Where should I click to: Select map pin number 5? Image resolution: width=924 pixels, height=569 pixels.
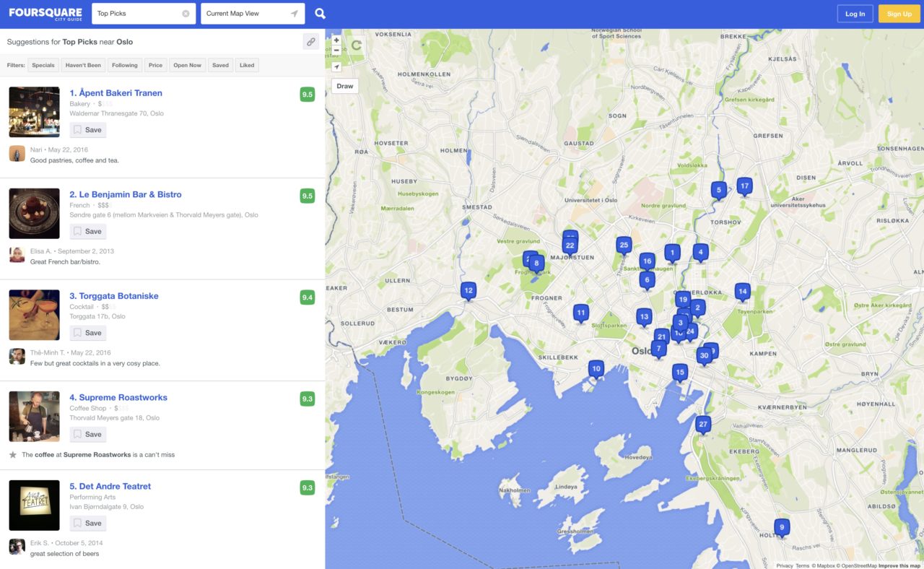pyautogui.click(x=718, y=191)
